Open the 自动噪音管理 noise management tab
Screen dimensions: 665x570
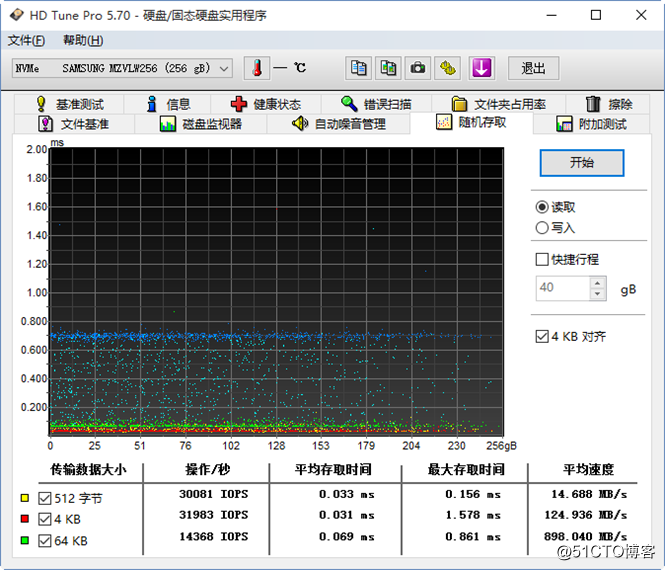(338, 124)
